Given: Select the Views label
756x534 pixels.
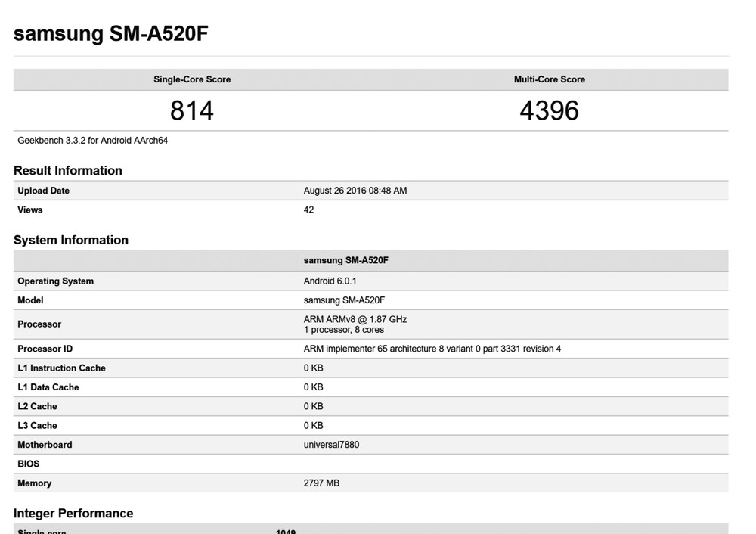Looking at the screenshot, I should click(30, 210).
